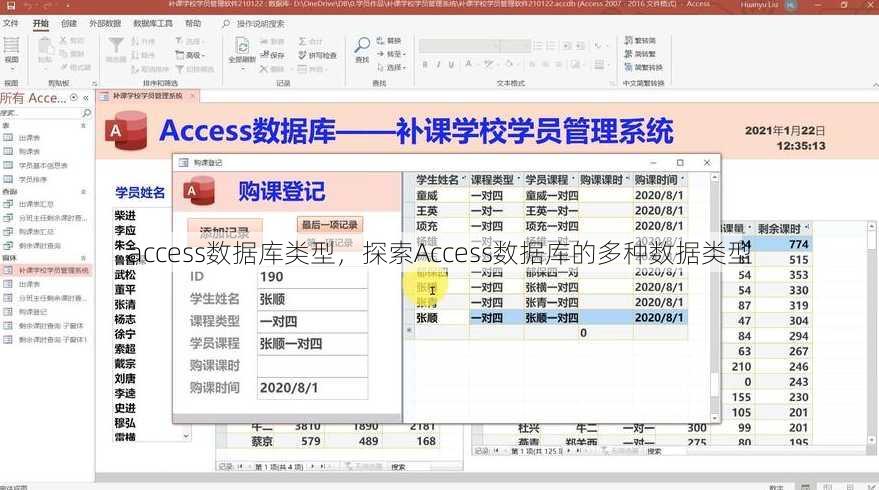Viewport: 879px width, 490px height.
Task: Open the 高级 filter options dropdown
Action: click(191, 55)
